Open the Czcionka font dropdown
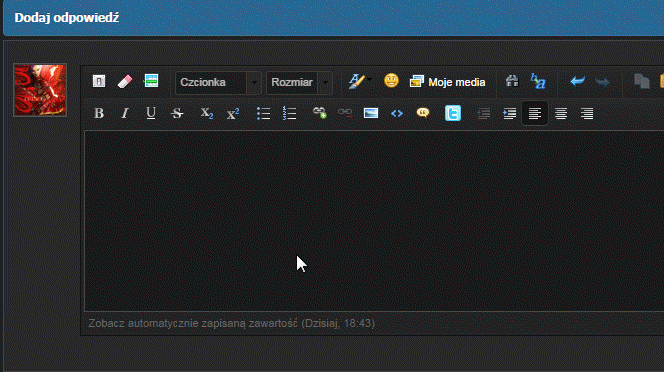The height and width of the screenshot is (372, 664). tap(218, 83)
